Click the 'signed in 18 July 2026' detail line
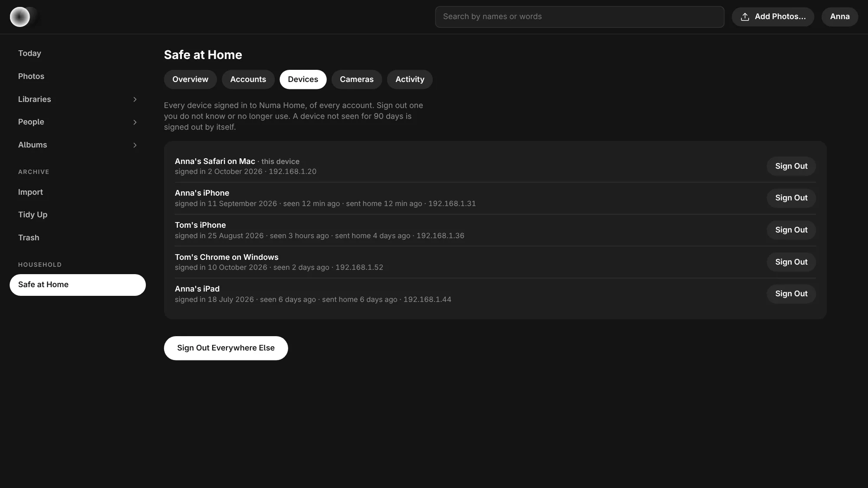The height and width of the screenshot is (488, 868). coord(313,300)
